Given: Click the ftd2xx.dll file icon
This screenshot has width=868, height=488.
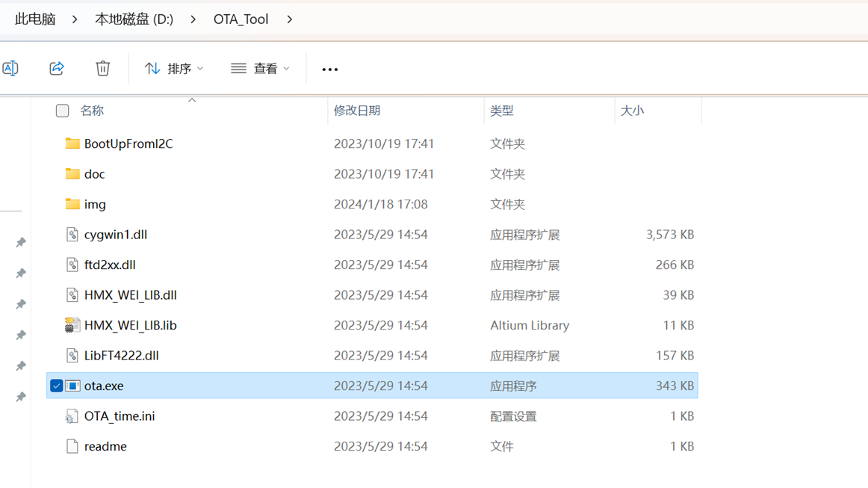Looking at the screenshot, I should (72, 265).
